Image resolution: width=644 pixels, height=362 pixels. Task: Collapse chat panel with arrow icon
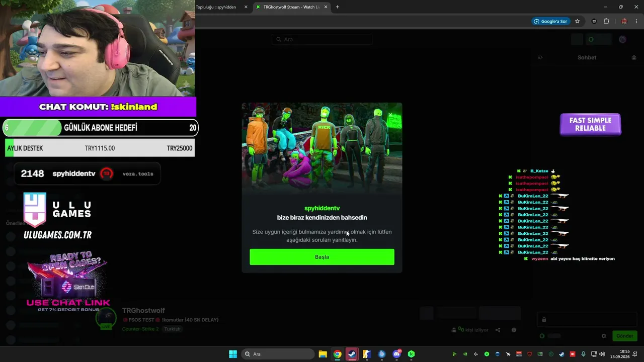click(540, 58)
